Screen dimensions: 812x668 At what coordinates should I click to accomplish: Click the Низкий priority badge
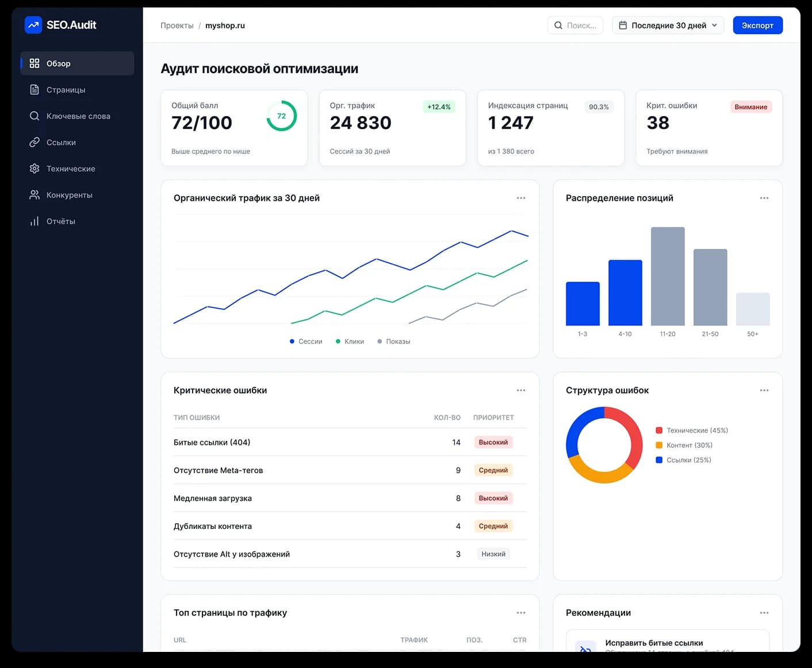(493, 554)
